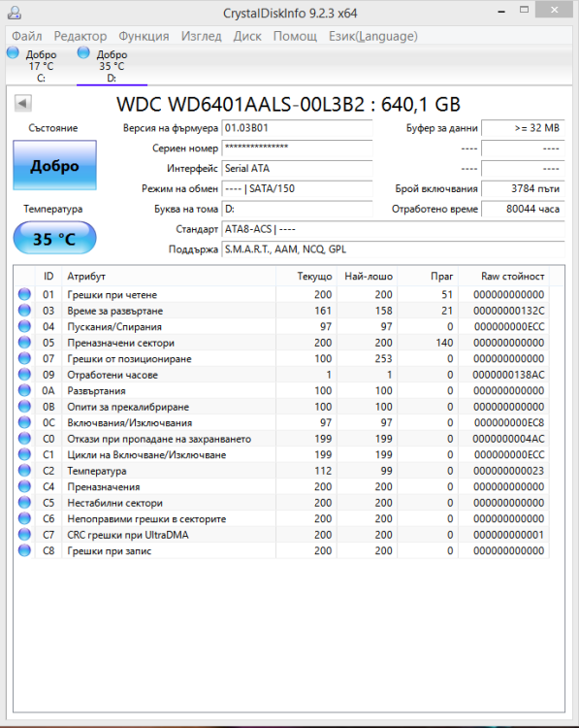579x728 pixels.
Task: Click status orb for Включвания/Изключвания row
Action: pyautogui.click(x=24, y=422)
